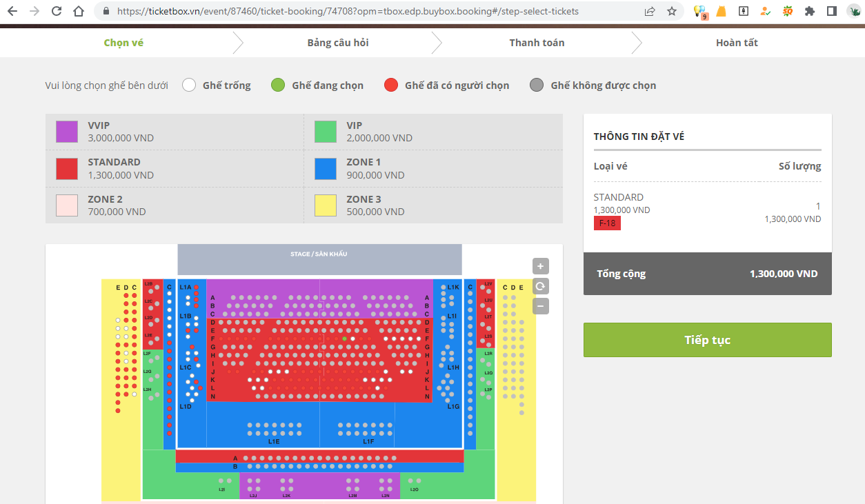
Task: Zoom in the seat map with plus button
Action: 541,266
